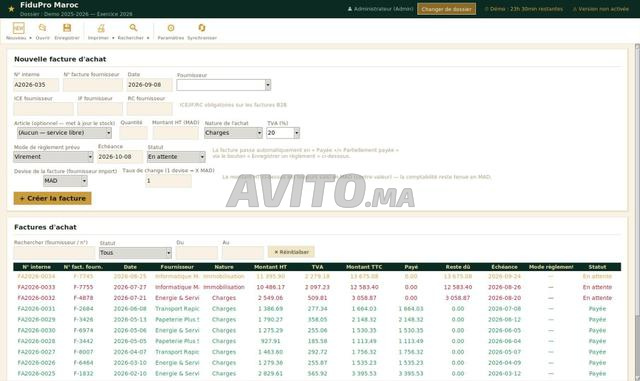
Task: Click the Taux de change field
Action: click(168, 181)
